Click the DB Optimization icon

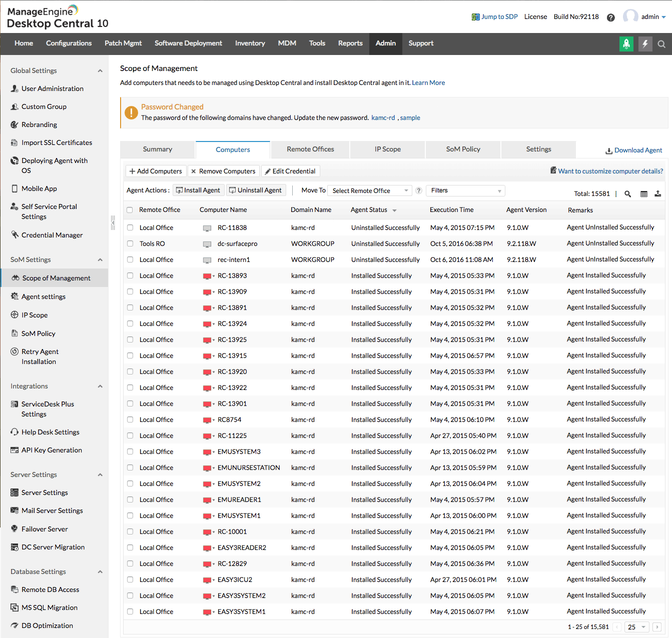click(15, 625)
